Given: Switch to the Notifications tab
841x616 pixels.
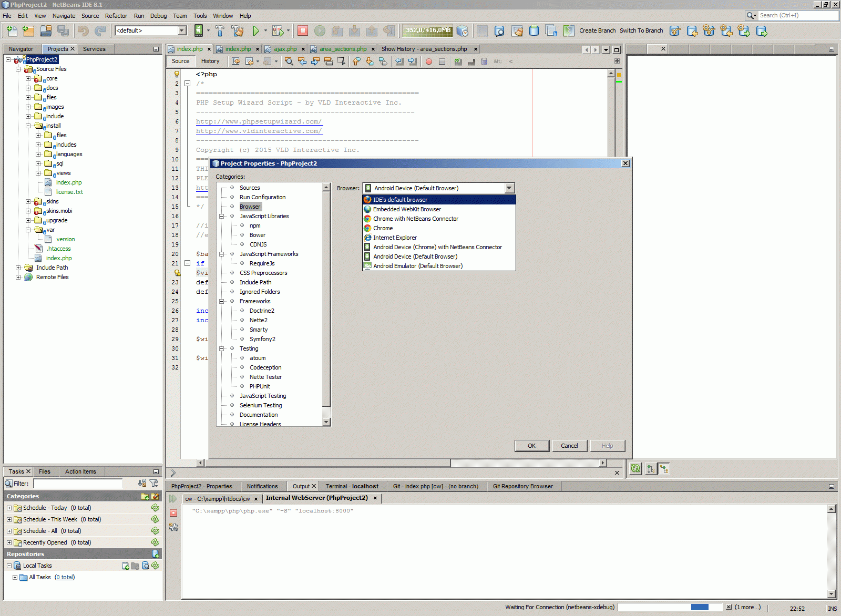Looking at the screenshot, I should (262, 486).
